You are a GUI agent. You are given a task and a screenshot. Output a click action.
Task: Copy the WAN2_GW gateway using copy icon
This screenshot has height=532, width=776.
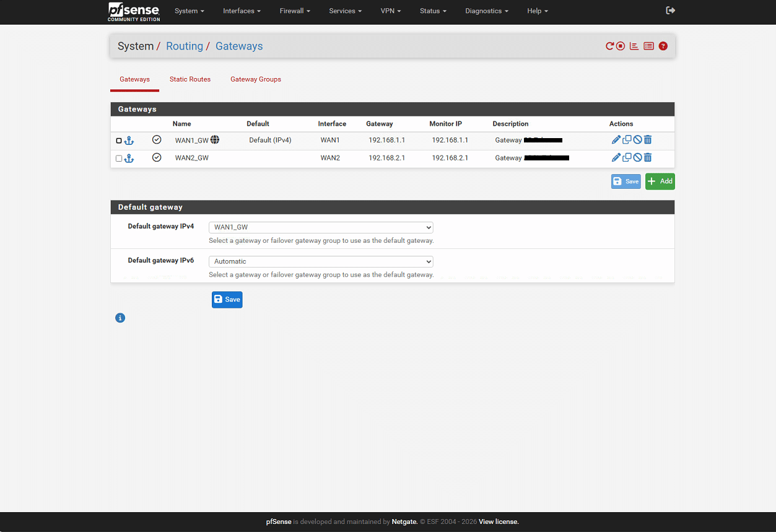(627, 157)
